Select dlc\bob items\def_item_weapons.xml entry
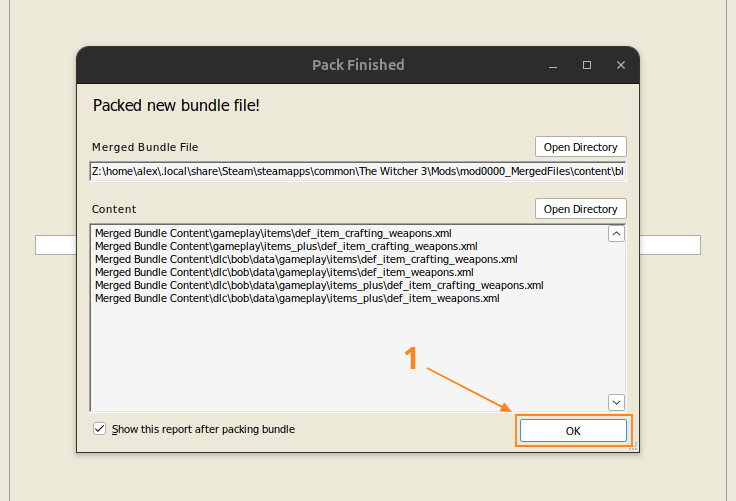The width and height of the screenshot is (736, 501). (284, 272)
